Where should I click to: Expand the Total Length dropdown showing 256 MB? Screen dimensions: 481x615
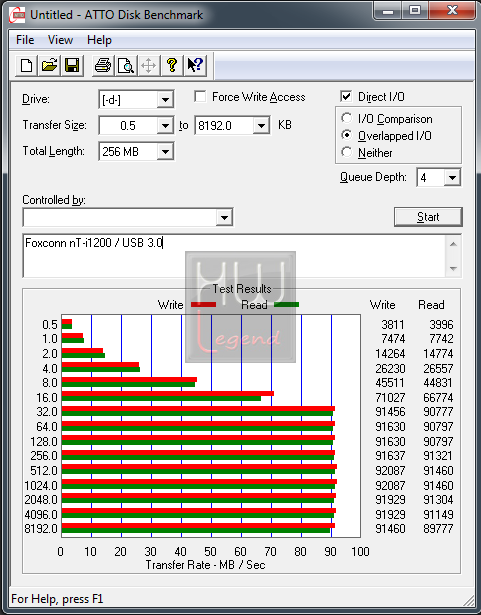(165, 151)
